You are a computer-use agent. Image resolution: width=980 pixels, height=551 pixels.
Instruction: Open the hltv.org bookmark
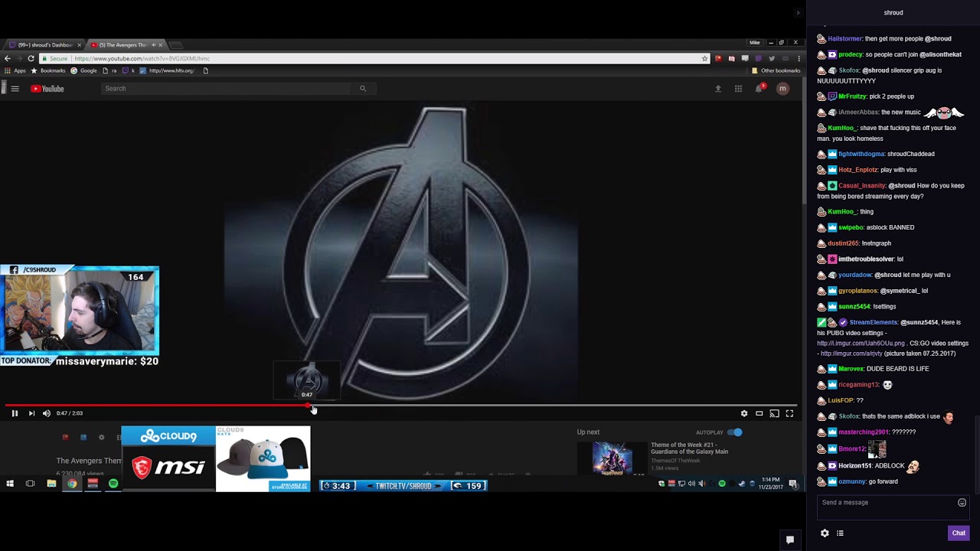coord(167,70)
